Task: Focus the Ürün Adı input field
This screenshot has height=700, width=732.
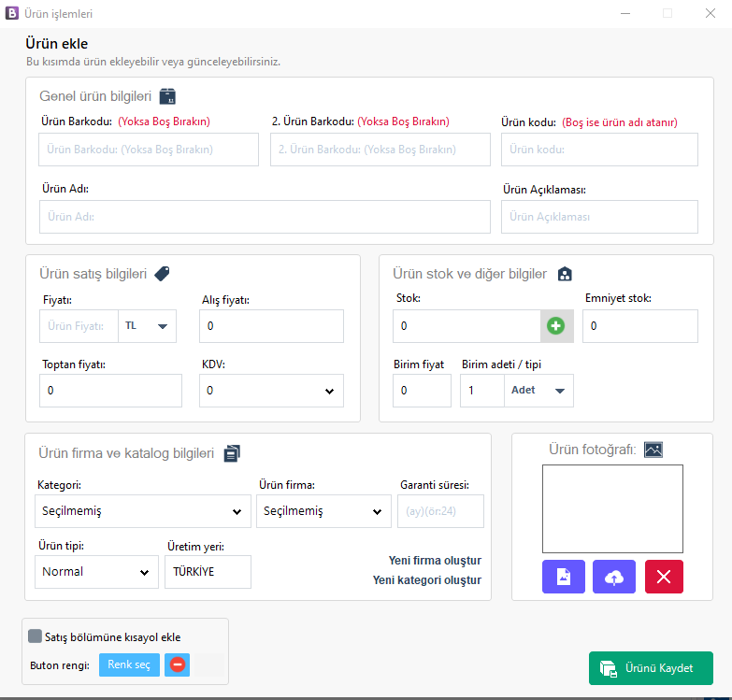Action: [265, 217]
